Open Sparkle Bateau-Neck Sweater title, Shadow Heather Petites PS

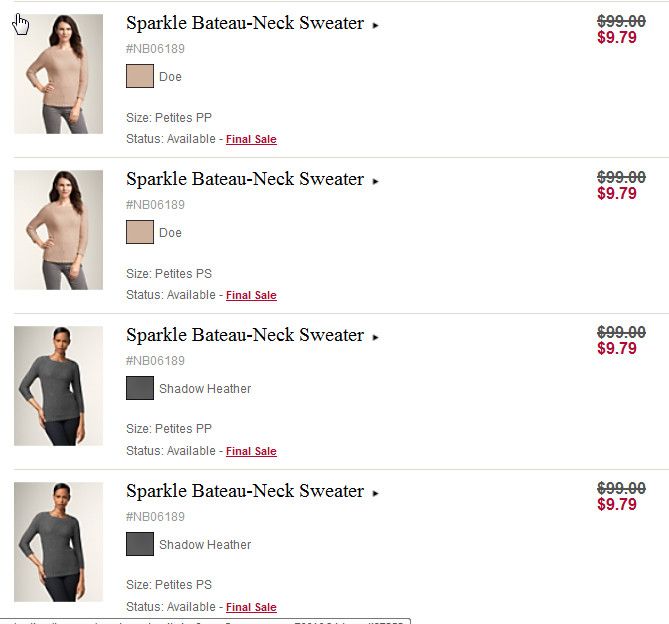coord(244,491)
